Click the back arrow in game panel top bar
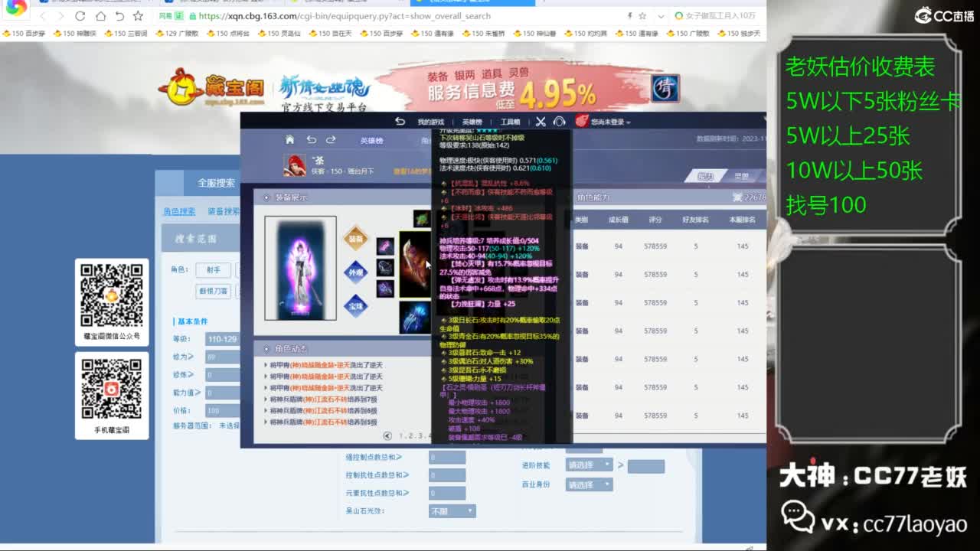This screenshot has height=551, width=980. pos(400,122)
